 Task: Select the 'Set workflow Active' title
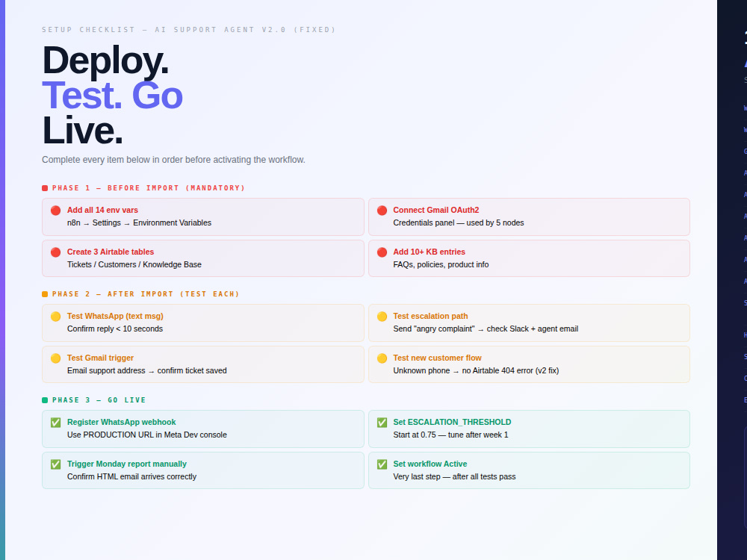430,464
